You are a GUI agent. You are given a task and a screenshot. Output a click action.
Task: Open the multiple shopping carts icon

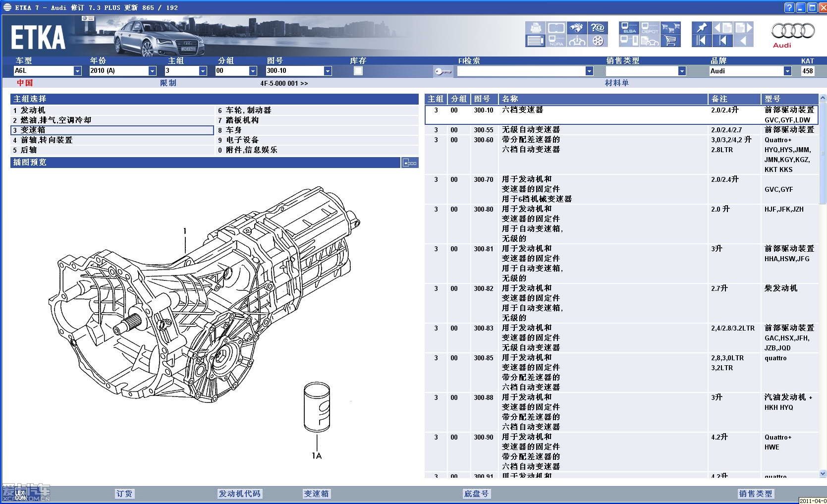point(670,28)
